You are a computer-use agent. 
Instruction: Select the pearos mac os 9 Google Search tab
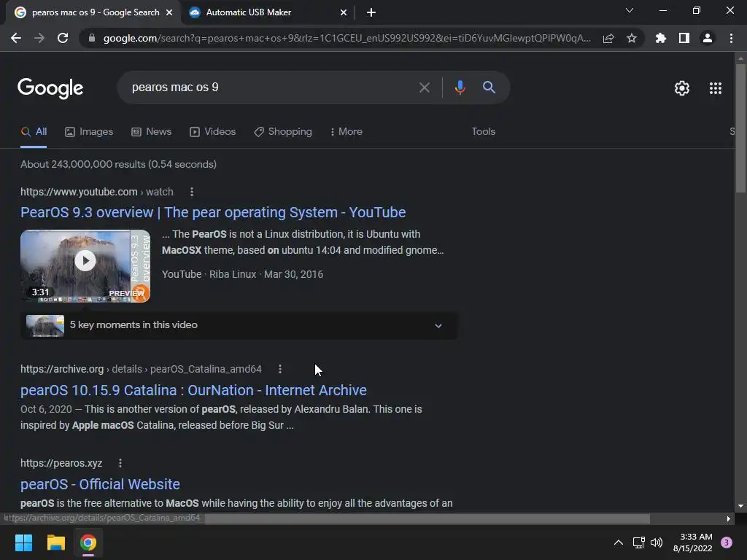[x=93, y=12]
